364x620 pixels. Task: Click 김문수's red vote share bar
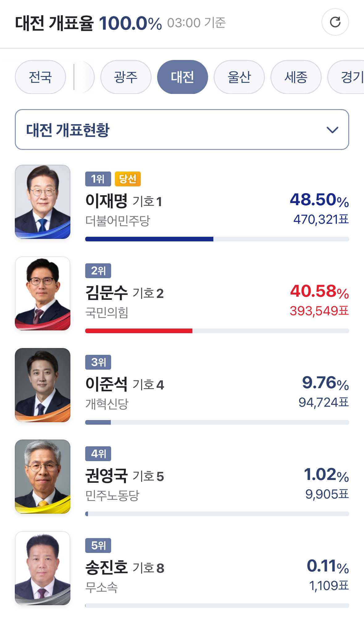tap(139, 331)
